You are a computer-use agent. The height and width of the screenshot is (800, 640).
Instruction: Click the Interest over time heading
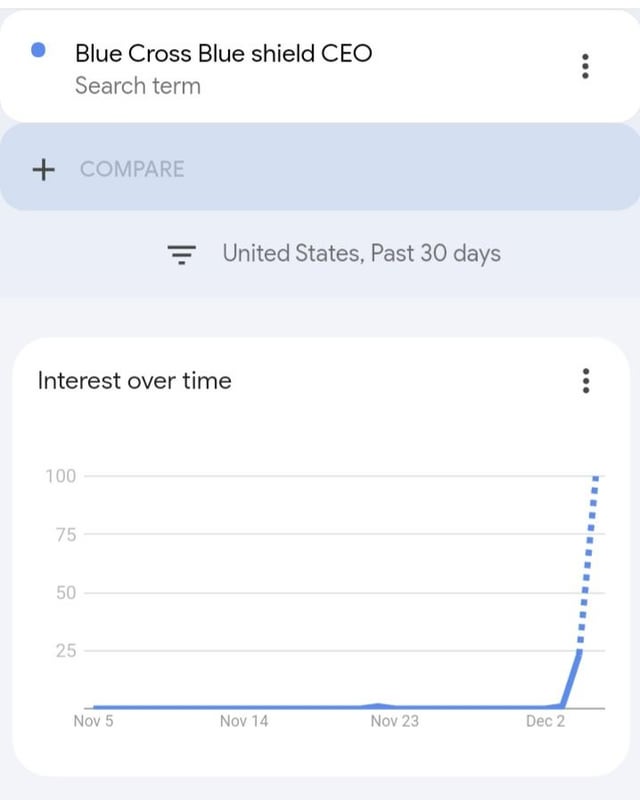click(134, 381)
